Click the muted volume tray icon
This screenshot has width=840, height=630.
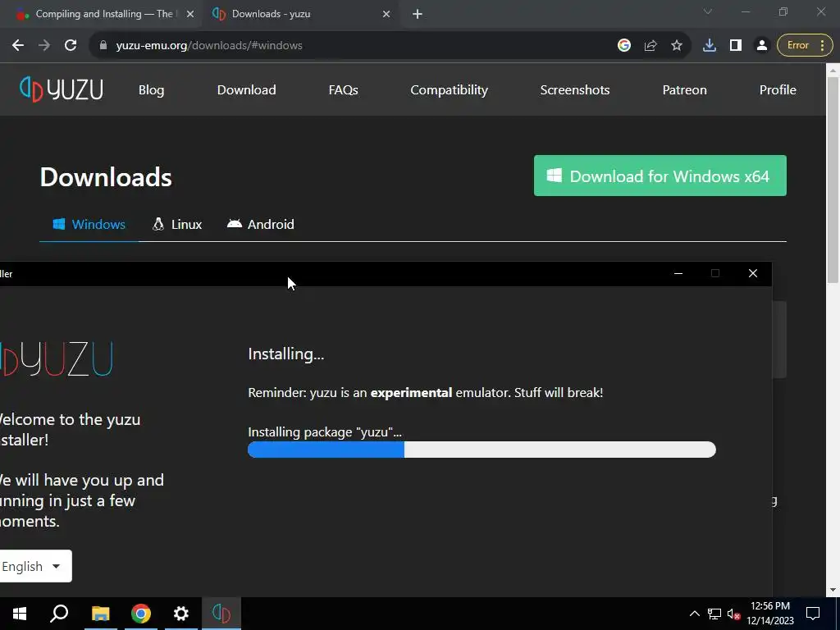click(x=733, y=614)
